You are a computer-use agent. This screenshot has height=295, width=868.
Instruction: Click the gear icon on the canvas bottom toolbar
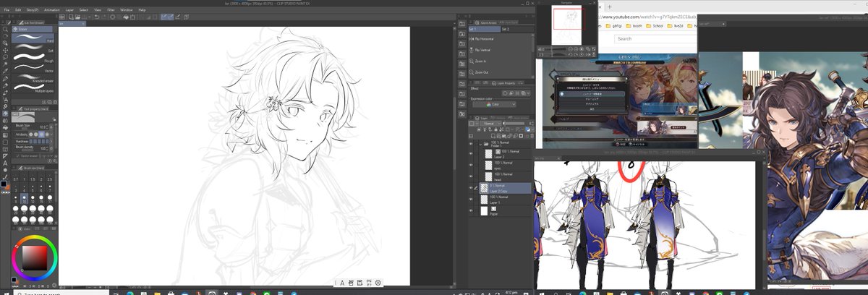coord(378,283)
